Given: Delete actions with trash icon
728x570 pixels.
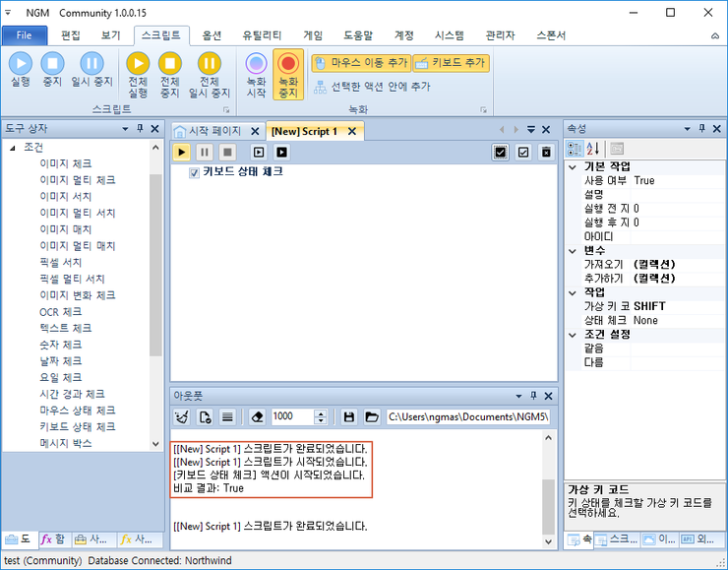Looking at the screenshot, I should 546,152.
